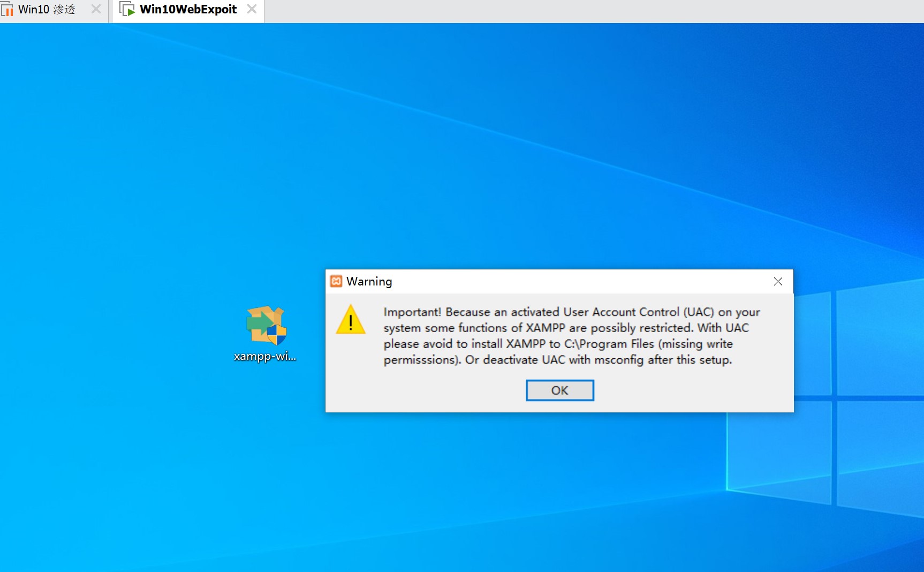Close the Win10WebExpoit tab
This screenshot has width=924, height=572.
pyautogui.click(x=252, y=9)
